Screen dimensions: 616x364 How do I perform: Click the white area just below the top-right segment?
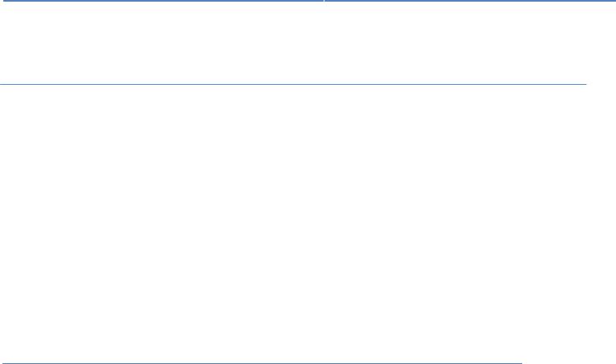(x=470, y=8)
